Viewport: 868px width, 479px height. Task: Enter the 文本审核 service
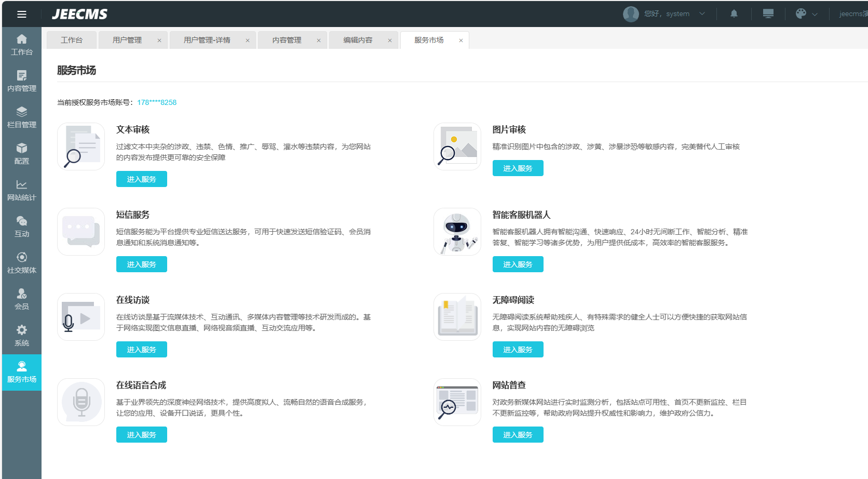point(142,179)
